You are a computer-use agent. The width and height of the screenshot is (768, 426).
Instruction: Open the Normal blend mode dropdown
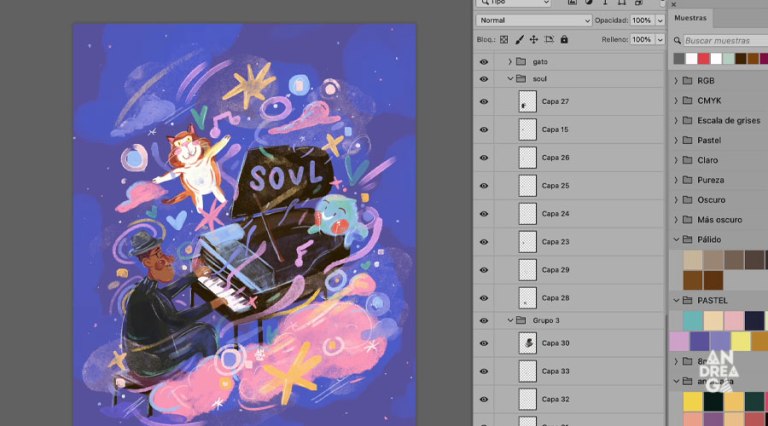(533, 20)
